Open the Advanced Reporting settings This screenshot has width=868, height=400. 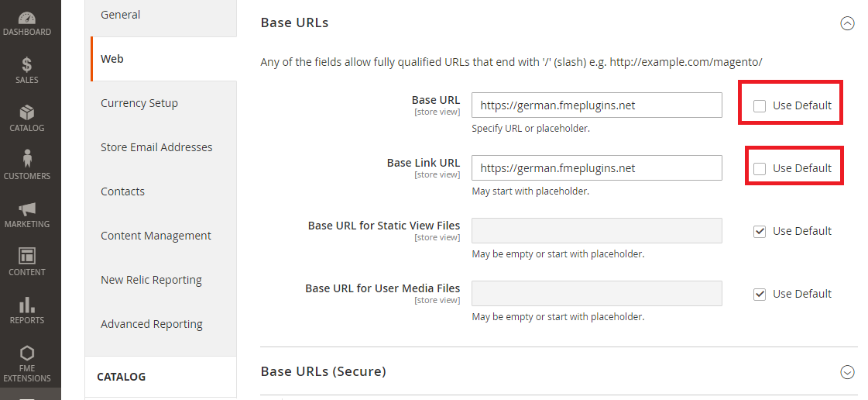tap(152, 324)
